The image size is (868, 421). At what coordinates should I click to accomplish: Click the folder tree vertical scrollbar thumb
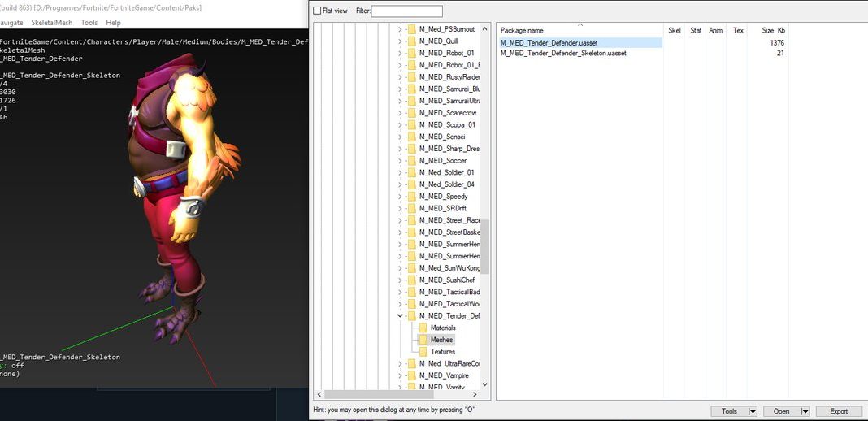pyautogui.click(x=485, y=246)
